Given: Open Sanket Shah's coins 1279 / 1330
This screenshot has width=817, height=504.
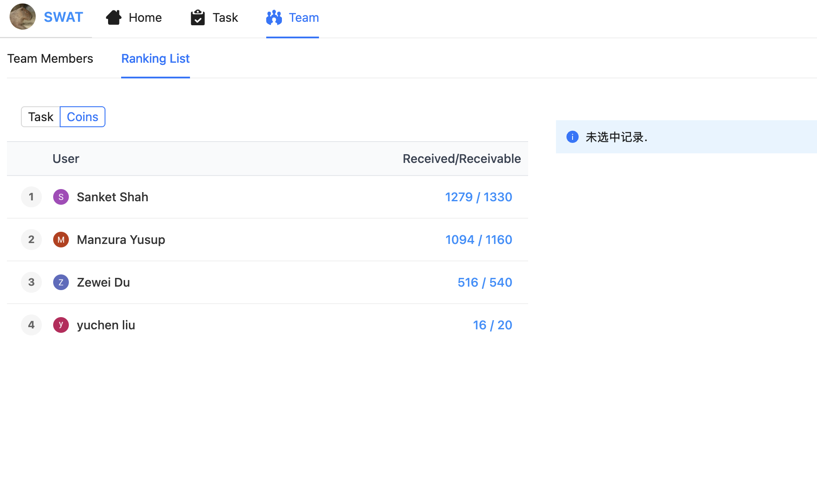Looking at the screenshot, I should pyautogui.click(x=478, y=197).
